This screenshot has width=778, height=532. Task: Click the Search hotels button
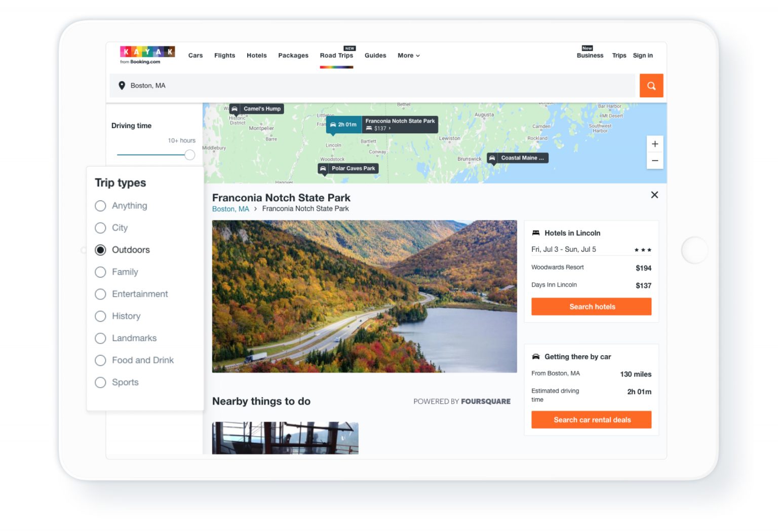pos(591,306)
